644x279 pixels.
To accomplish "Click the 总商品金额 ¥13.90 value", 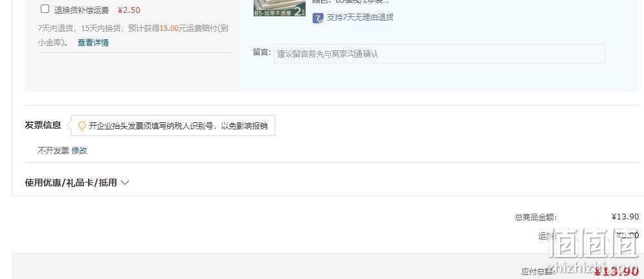I will click(625, 217).
